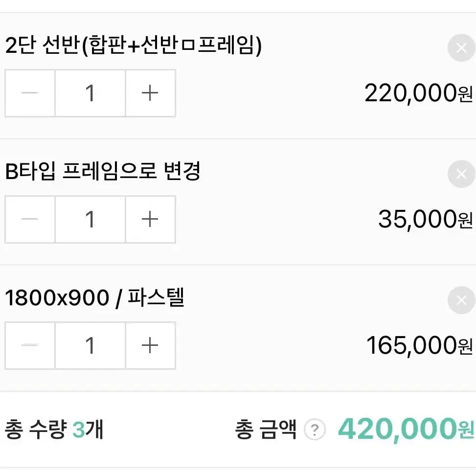Decrease quantity of 1800x900 / 파스텔
This screenshot has width=476, height=476.
pos(30,345)
